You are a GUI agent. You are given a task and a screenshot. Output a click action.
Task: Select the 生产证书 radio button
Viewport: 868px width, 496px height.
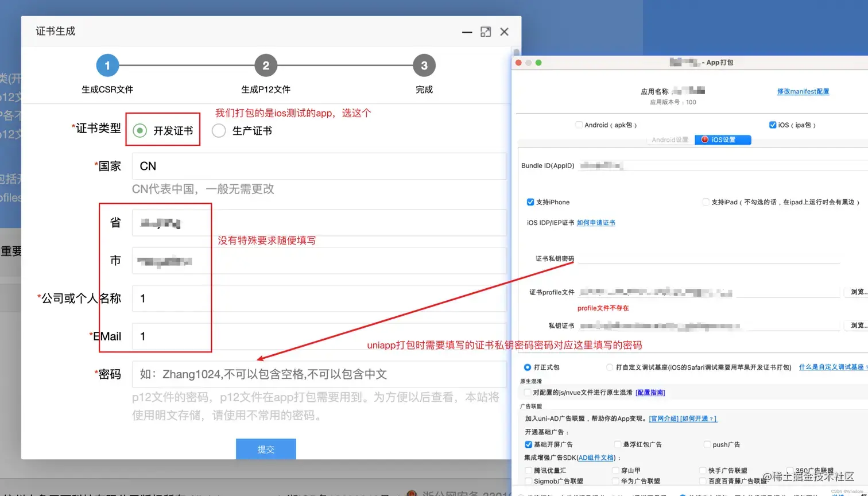pyautogui.click(x=219, y=130)
